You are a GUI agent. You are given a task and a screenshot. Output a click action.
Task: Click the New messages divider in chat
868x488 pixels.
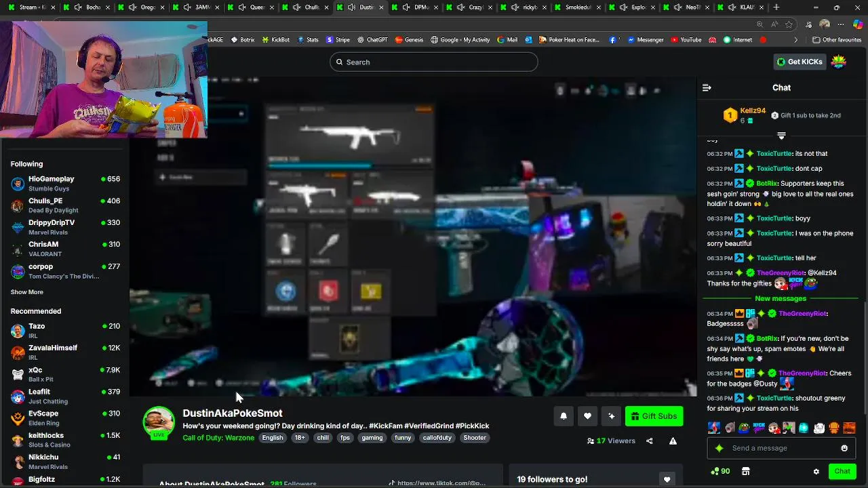(x=781, y=298)
